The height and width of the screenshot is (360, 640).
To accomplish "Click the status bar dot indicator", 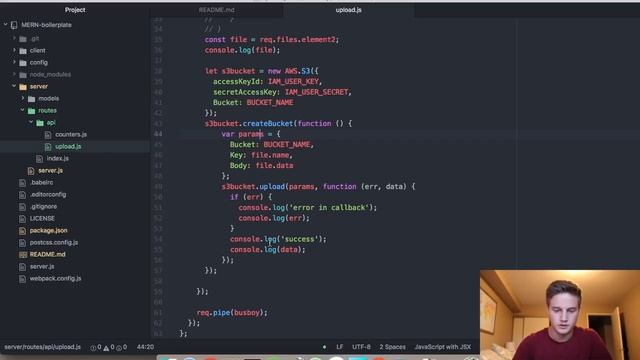I will tap(324, 347).
